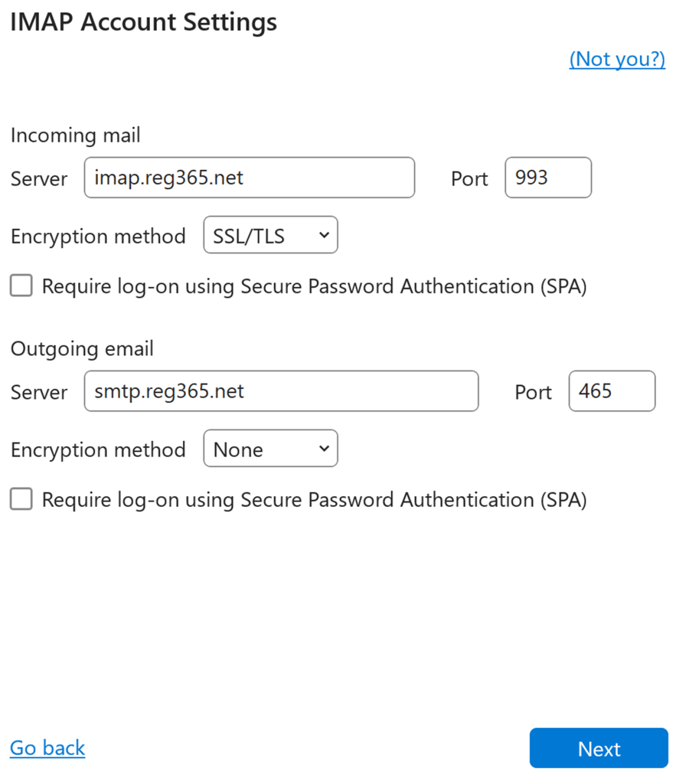676x784 pixels.
Task: Enable Secure Password Authentication for incoming mail
Action: (x=21, y=286)
